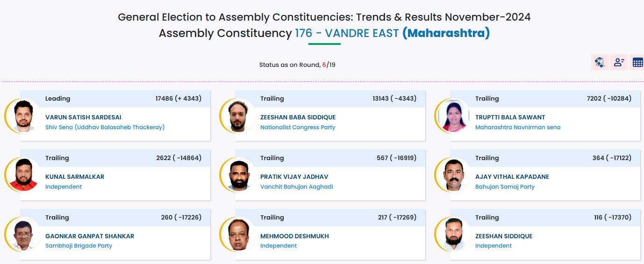
Task: Click Varun Satish Sardesai's photo
Action: point(23,116)
